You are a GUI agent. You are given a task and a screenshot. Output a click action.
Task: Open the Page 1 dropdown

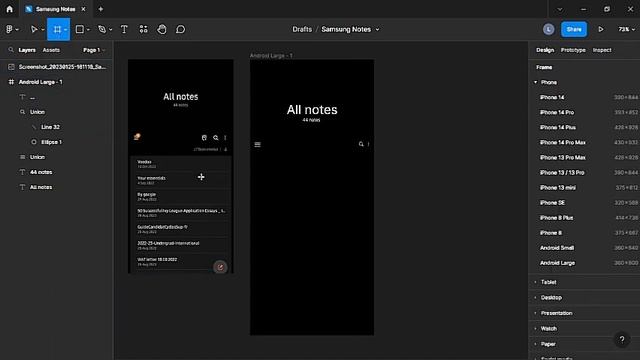[x=94, y=50]
